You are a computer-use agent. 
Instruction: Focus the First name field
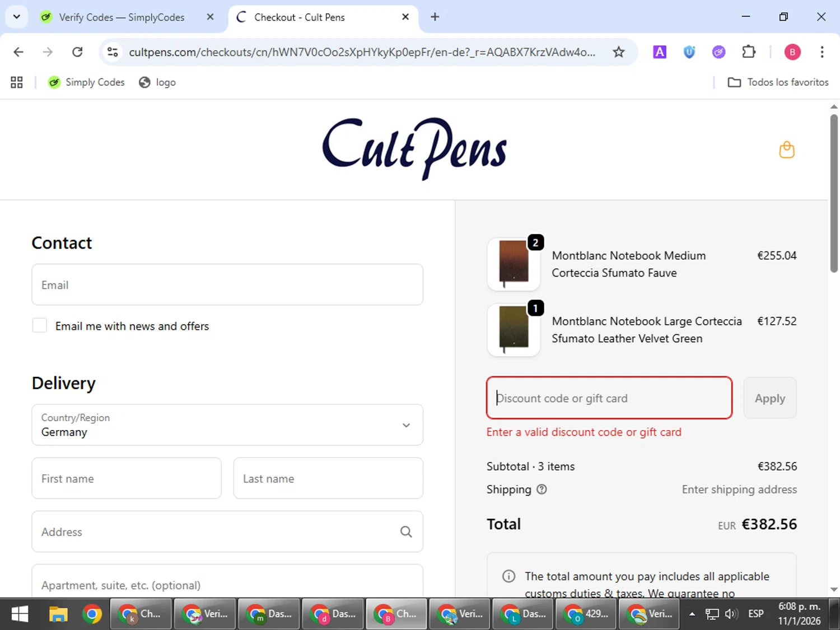[127, 478]
